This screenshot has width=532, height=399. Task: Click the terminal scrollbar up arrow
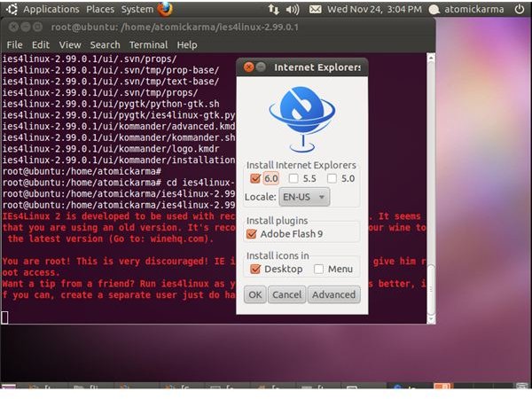(431, 58)
